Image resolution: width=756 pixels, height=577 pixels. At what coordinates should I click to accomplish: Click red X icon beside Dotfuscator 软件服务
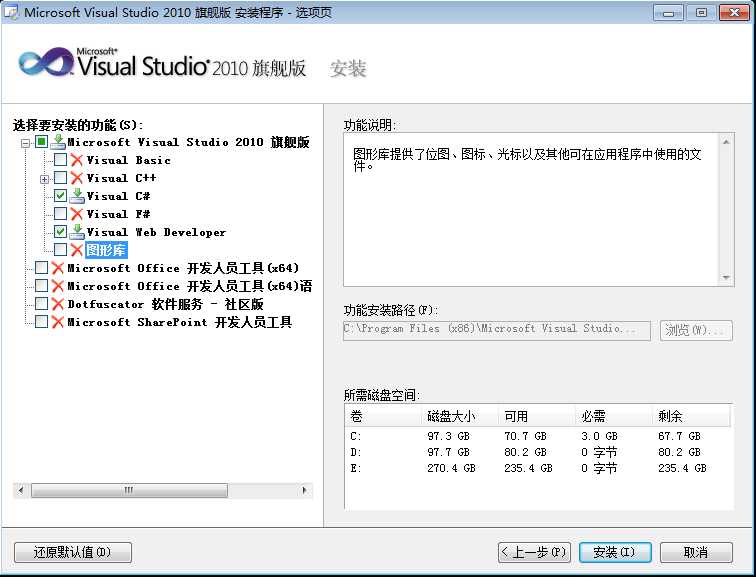click(57, 304)
